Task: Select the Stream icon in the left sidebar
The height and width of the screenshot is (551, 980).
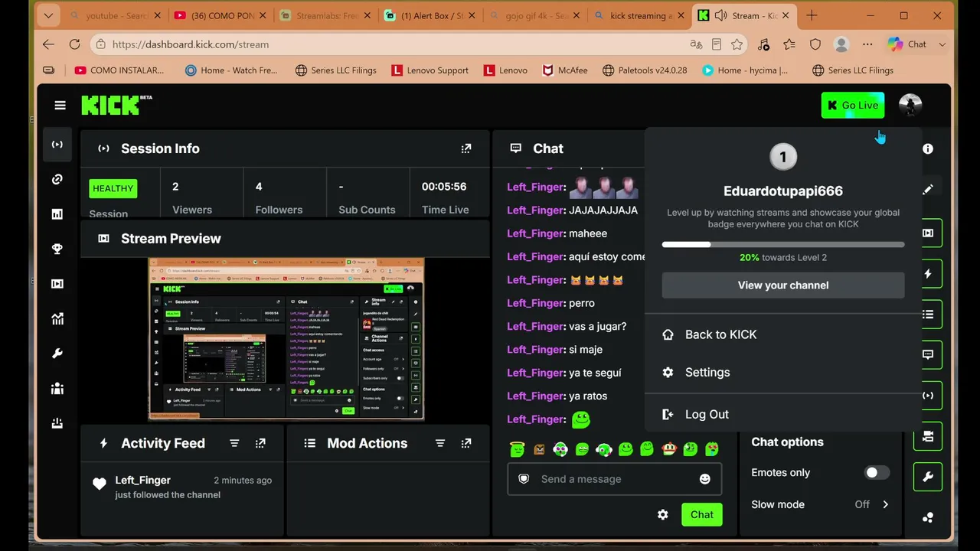Action: [57, 145]
